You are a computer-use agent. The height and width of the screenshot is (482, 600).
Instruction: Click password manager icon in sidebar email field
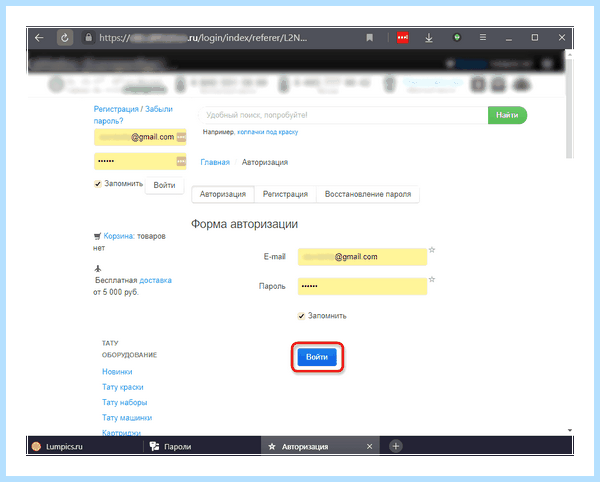click(x=181, y=137)
